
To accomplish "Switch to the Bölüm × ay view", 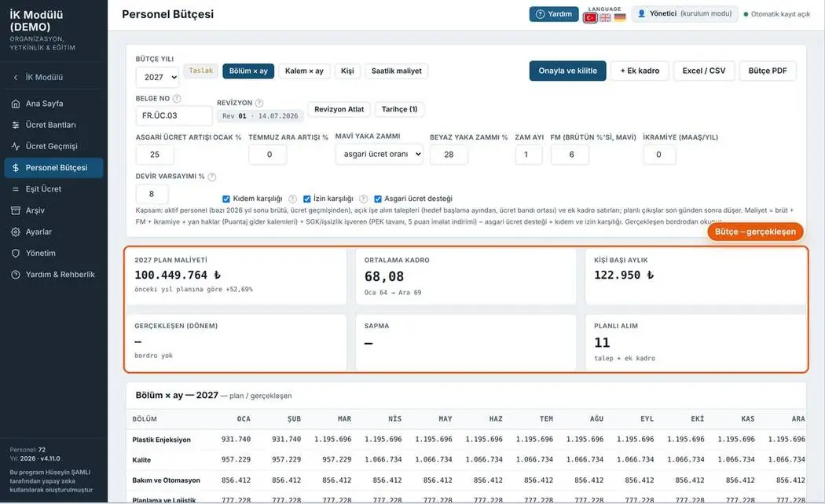I will coord(248,71).
